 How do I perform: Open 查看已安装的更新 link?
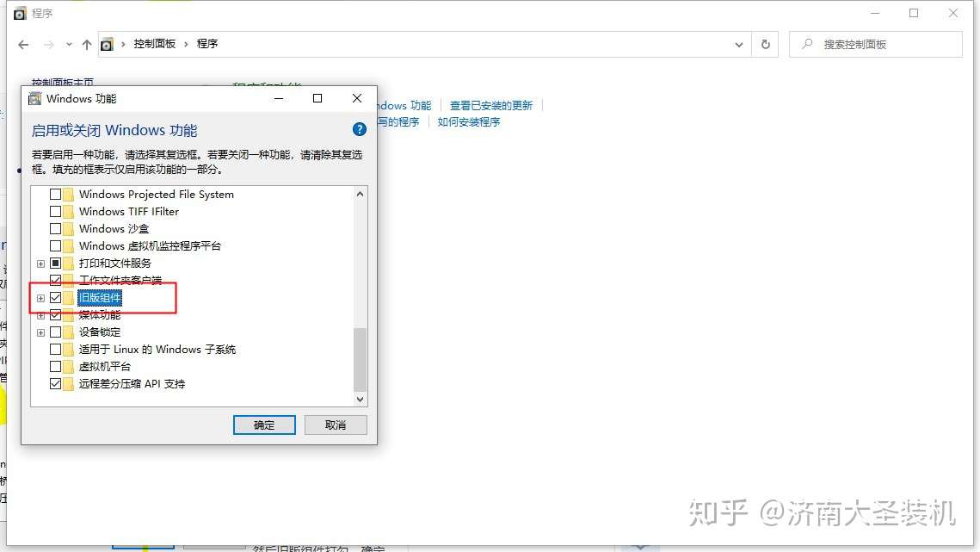coord(491,106)
